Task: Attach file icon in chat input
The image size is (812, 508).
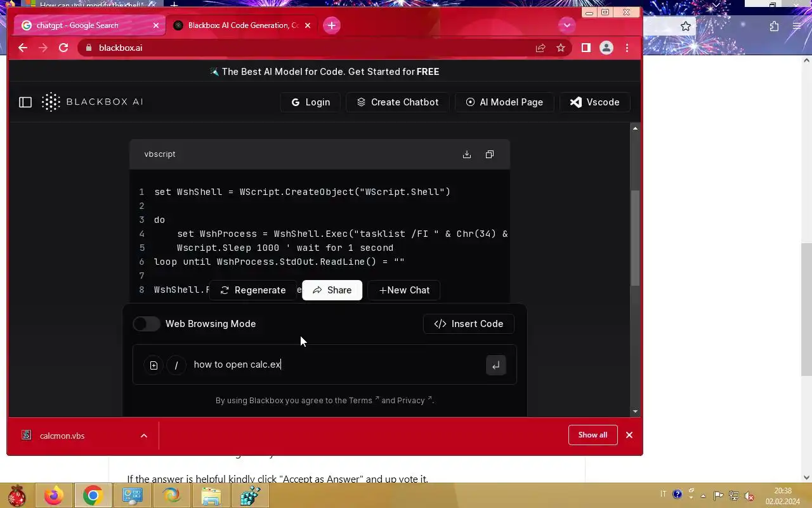Action: click(x=154, y=365)
